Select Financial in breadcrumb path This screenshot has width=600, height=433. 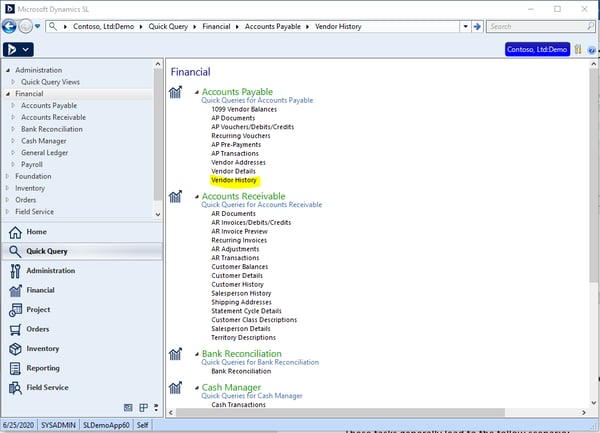pos(216,26)
